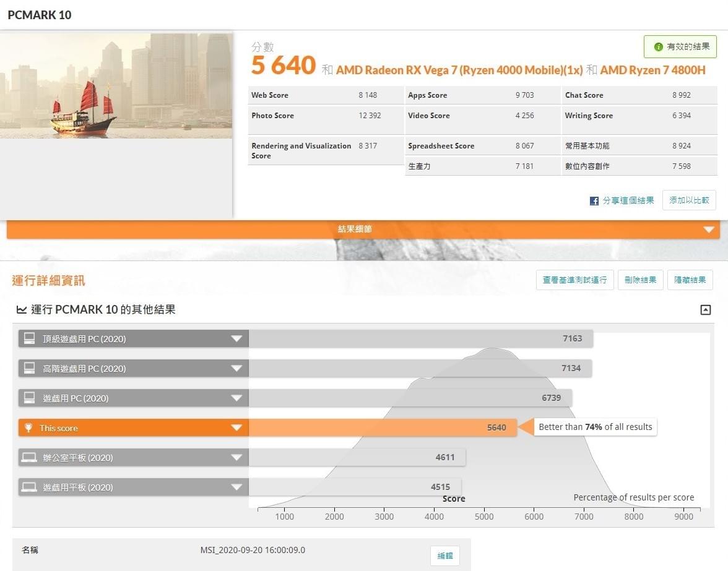Click the desktop icon for 頂級遊戲用 PC (2020)
This screenshot has width=728, height=571.
pyautogui.click(x=29, y=338)
